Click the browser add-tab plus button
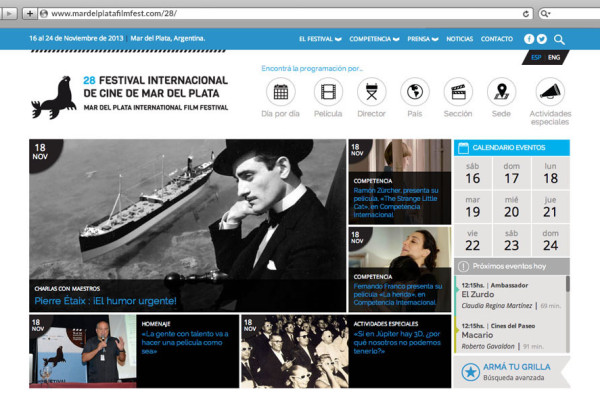This screenshot has height=400, width=600. (29, 14)
